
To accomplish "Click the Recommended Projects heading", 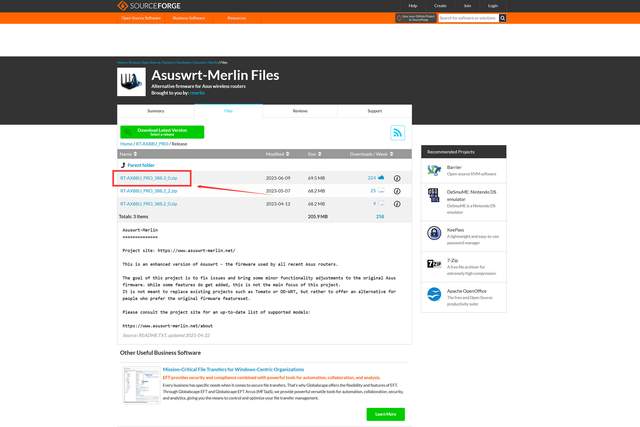I will tap(451, 152).
